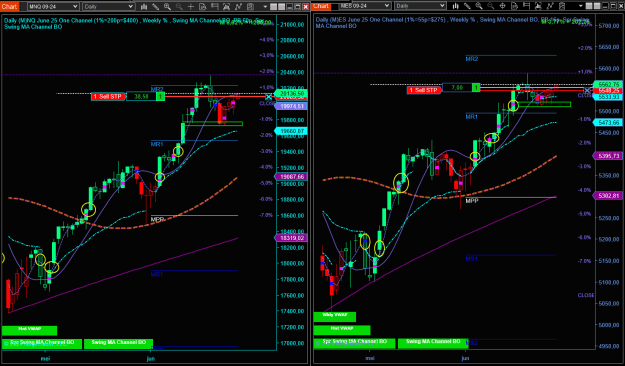Click the 38.50 order offset on MNQ chart
Screen dimensions: 625x366
tap(141, 96)
